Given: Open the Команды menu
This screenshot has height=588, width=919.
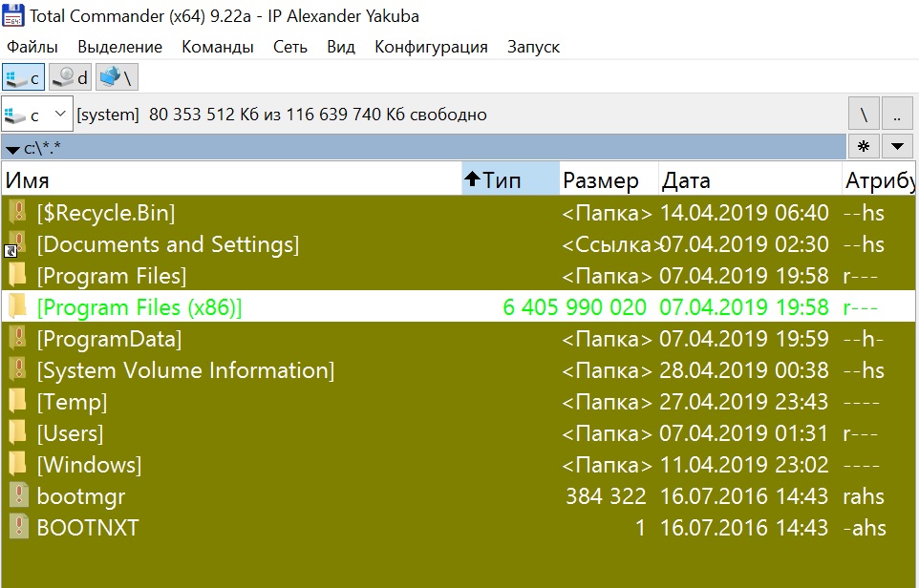Looking at the screenshot, I should [218, 47].
